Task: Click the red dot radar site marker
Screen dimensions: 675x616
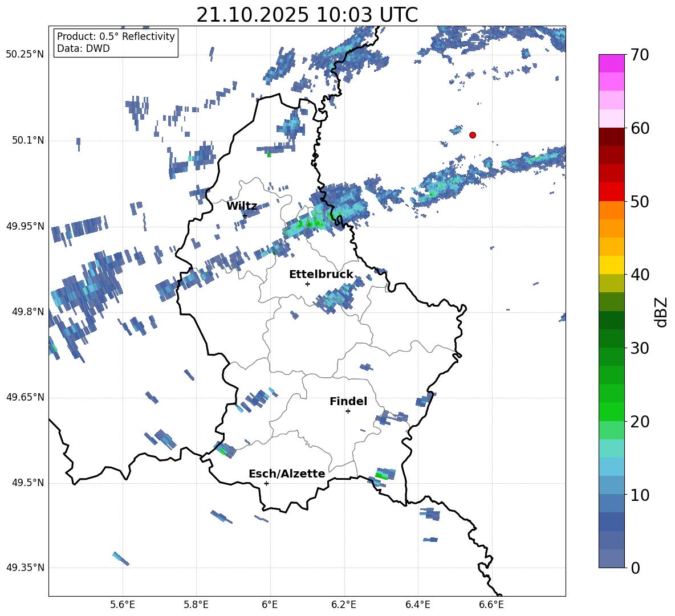Action: point(472,134)
